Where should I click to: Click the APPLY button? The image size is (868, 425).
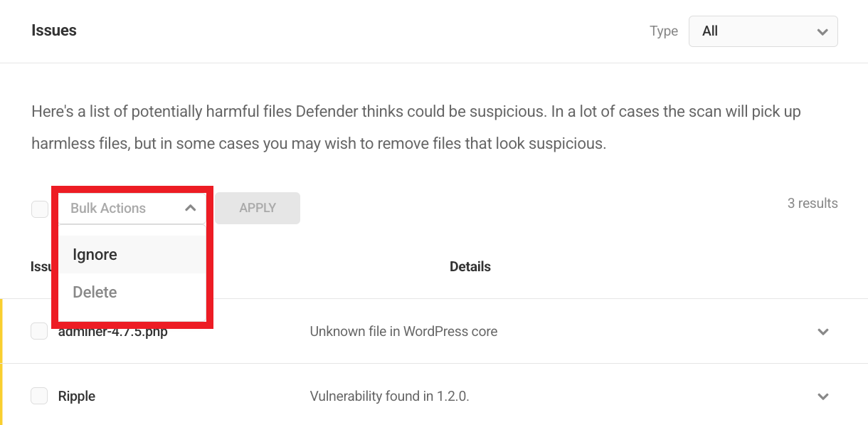(x=257, y=208)
